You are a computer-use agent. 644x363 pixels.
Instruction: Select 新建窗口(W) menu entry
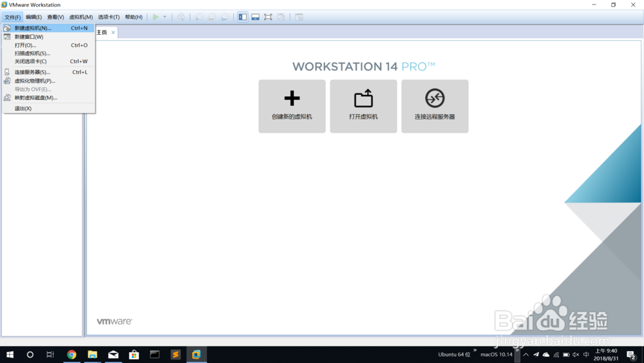click(x=49, y=37)
